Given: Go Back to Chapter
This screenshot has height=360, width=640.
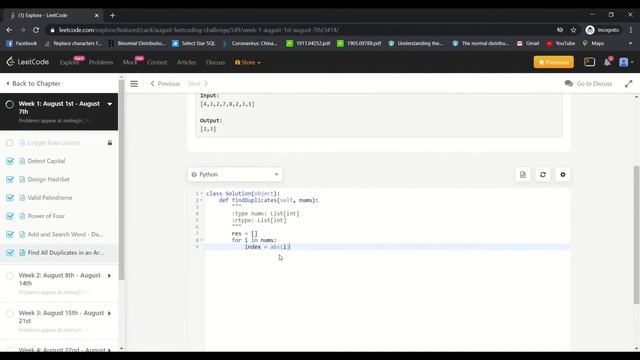Looking at the screenshot, I should point(33,83).
